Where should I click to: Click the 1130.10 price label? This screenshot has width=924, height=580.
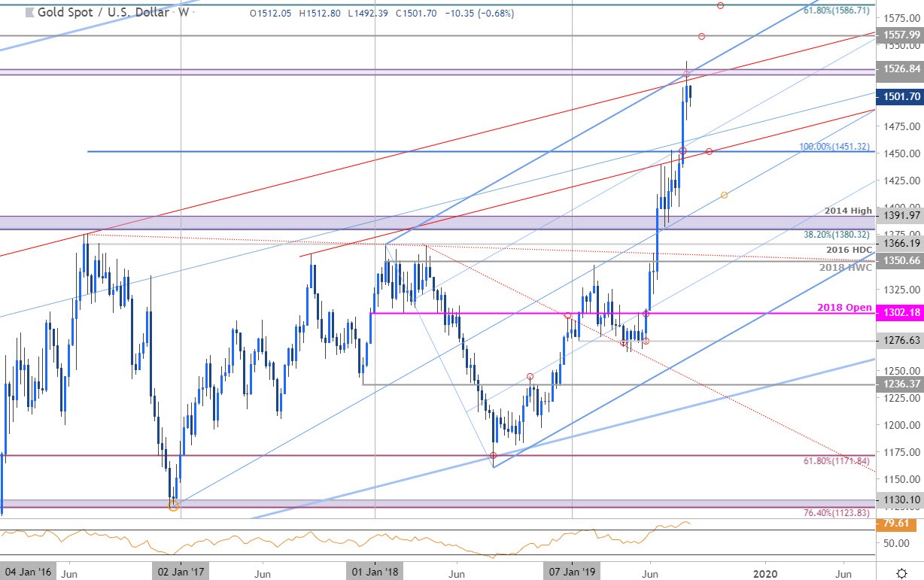point(901,500)
